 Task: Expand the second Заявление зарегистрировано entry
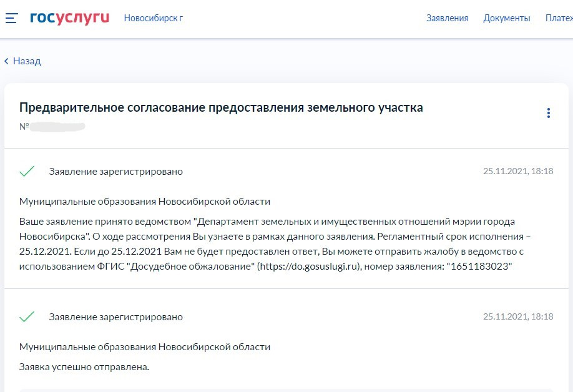115,316
